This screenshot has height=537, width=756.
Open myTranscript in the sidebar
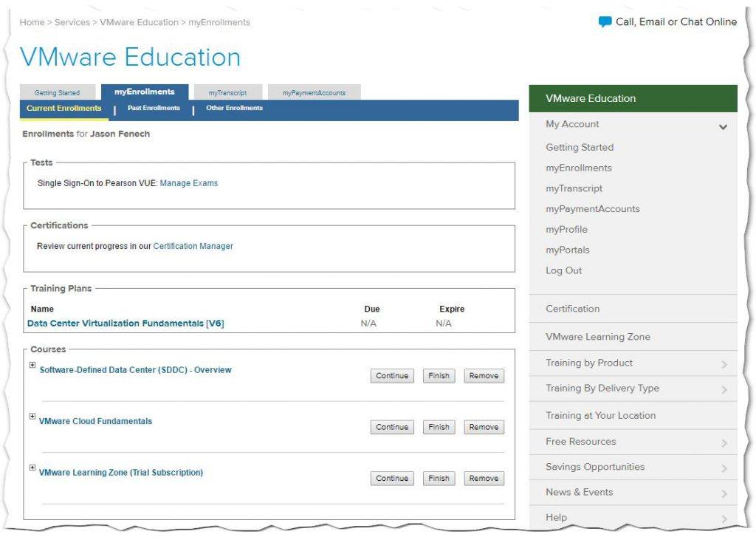coord(574,188)
